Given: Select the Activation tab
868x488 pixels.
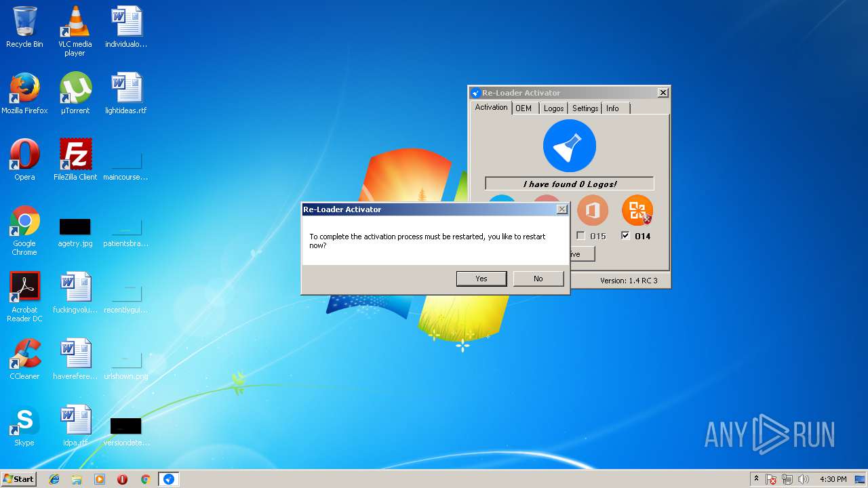Looking at the screenshot, I should point(491,107).
